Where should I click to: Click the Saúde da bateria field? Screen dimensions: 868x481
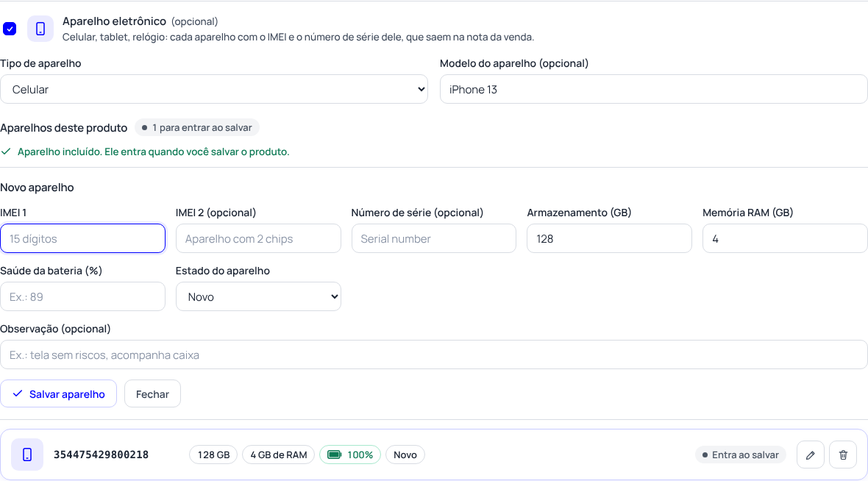pos(82,296)
